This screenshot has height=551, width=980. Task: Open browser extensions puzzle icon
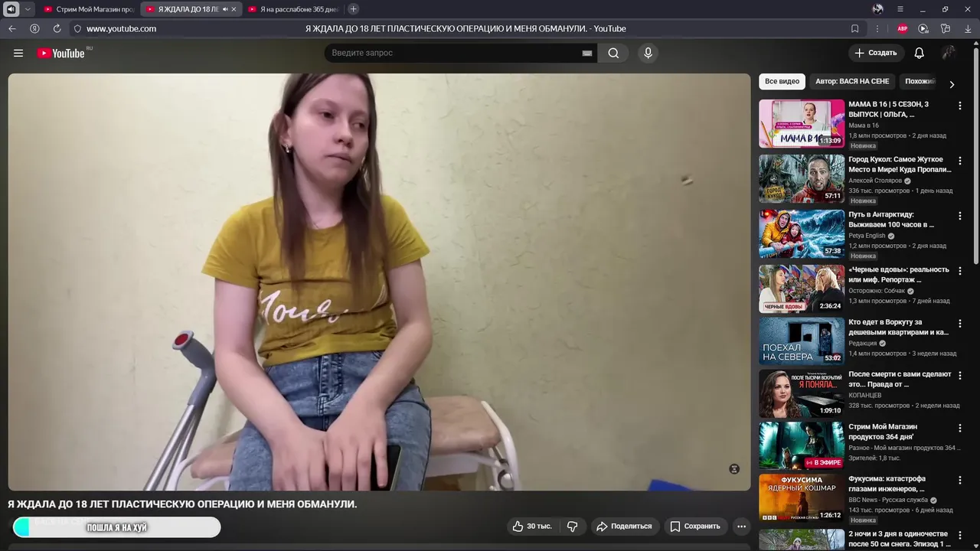(x=946, y=28)
